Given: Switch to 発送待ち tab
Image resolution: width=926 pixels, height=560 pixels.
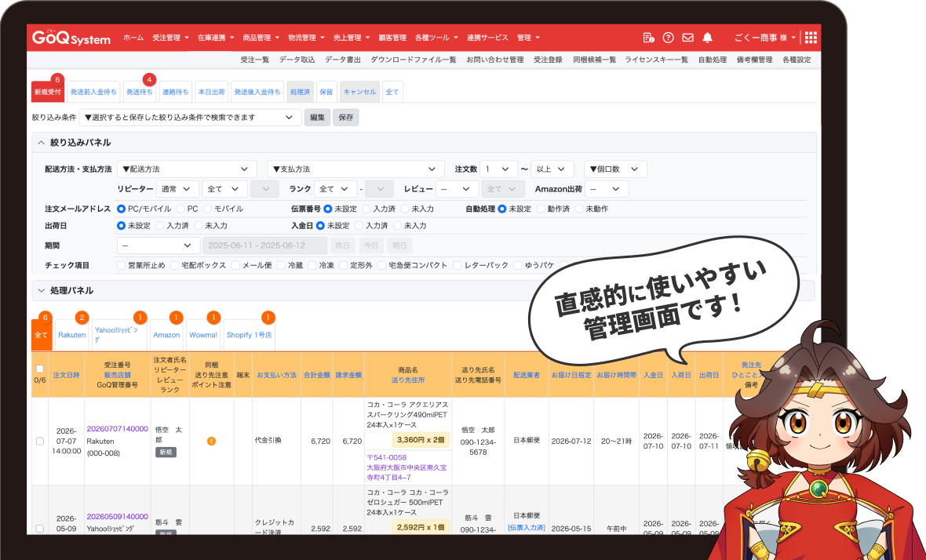Looking at the screenshot, I should 140,92.
